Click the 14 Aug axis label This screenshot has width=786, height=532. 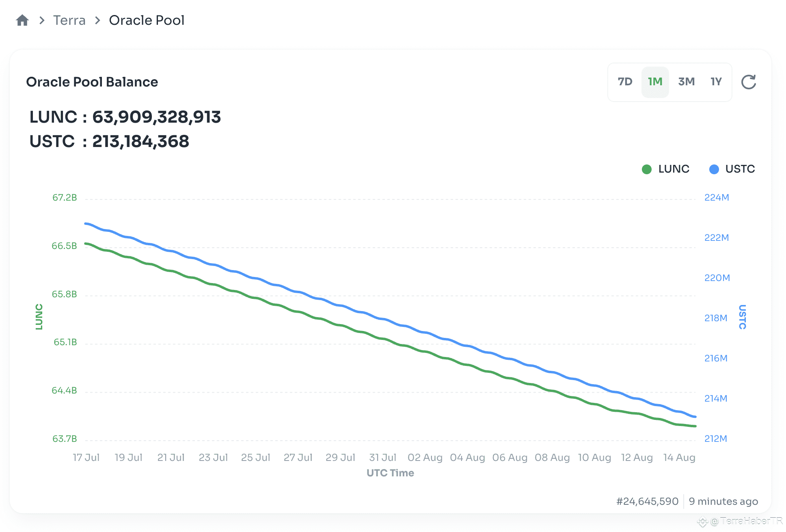(x=679, y=458)
